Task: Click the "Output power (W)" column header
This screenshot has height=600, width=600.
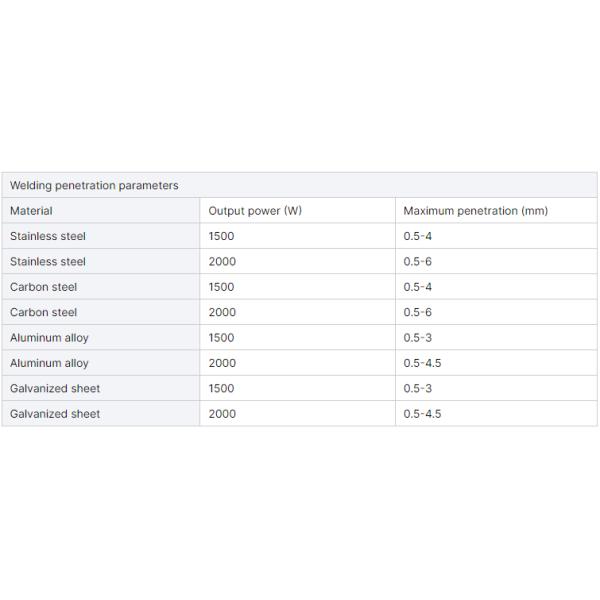Action: pyautogui.click(x=255, y=211)
